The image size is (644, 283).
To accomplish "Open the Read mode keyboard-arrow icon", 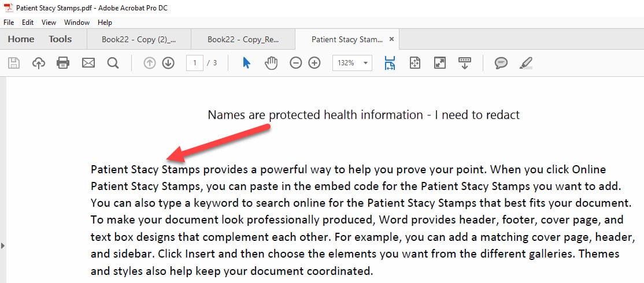I will pos(465,63).
